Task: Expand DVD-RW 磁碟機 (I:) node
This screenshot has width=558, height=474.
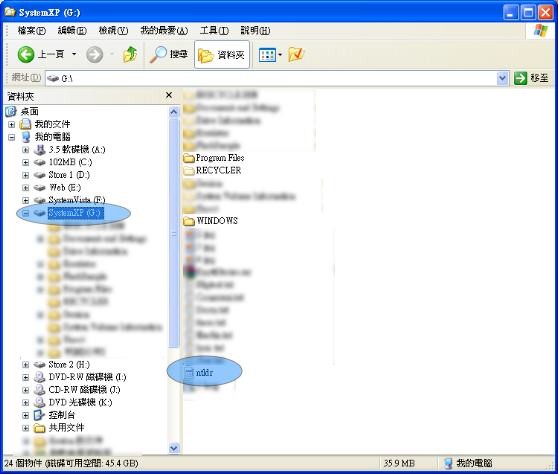Action: pos(25,377)
